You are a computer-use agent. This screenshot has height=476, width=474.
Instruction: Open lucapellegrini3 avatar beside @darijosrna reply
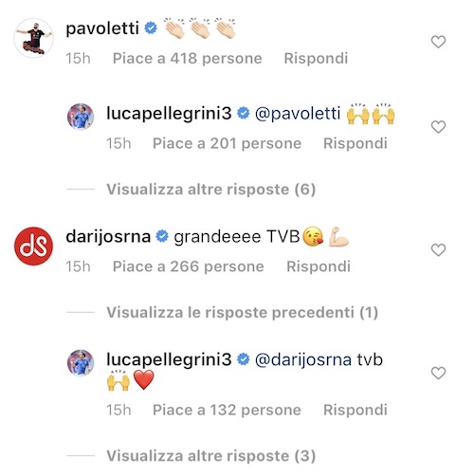[x=81, y=362]
